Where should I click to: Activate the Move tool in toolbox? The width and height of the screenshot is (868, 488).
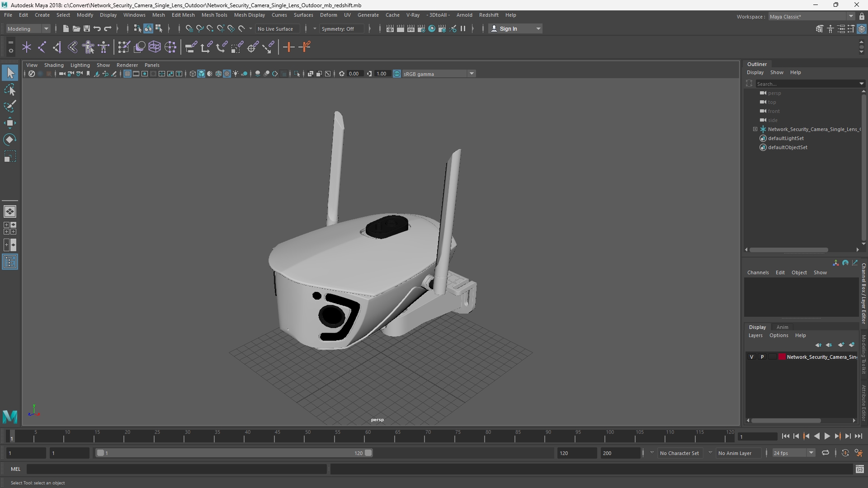[x=10, y=123]
